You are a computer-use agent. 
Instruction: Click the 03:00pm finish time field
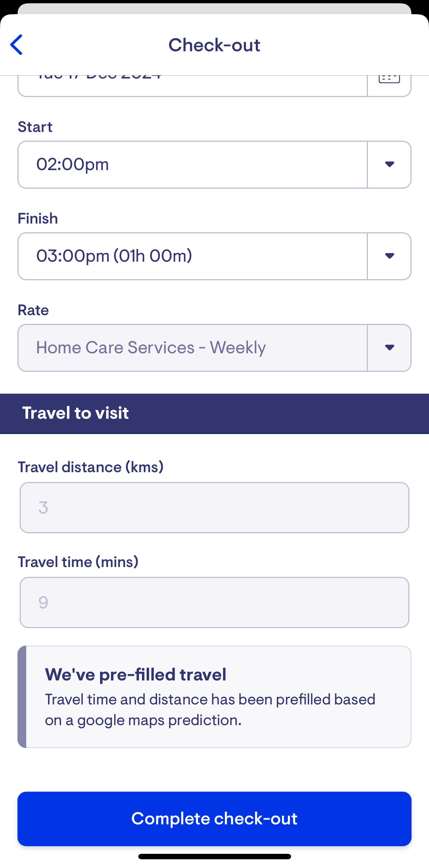(192, 256)
